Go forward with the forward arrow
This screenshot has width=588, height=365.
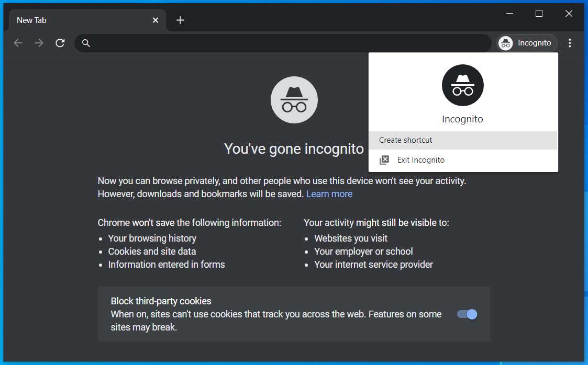39,43
